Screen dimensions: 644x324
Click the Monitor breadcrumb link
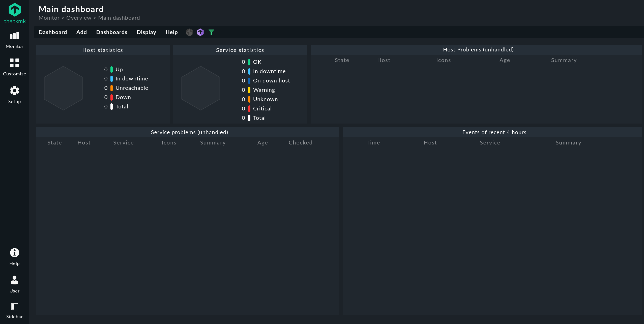tap(49, 18)
